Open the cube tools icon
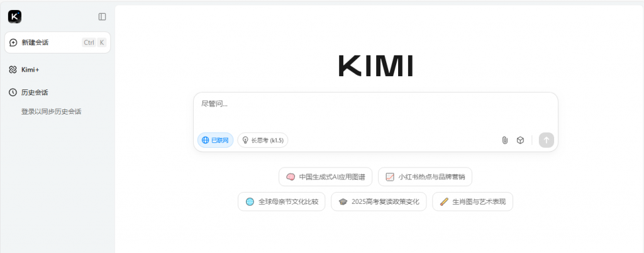Viewport: 644px width, 253px height. click(520, 140)
